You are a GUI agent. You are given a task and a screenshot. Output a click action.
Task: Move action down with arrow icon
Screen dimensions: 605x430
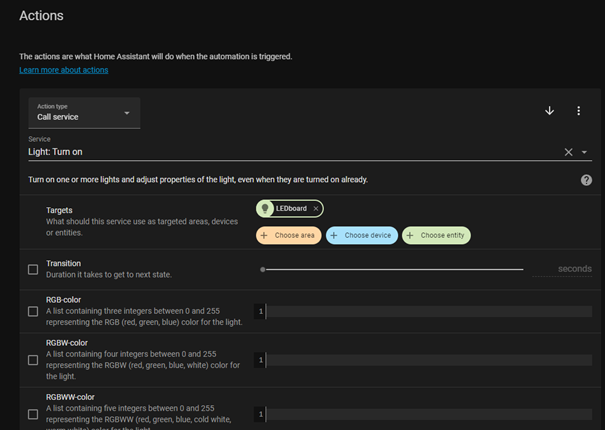coord(549,111)
